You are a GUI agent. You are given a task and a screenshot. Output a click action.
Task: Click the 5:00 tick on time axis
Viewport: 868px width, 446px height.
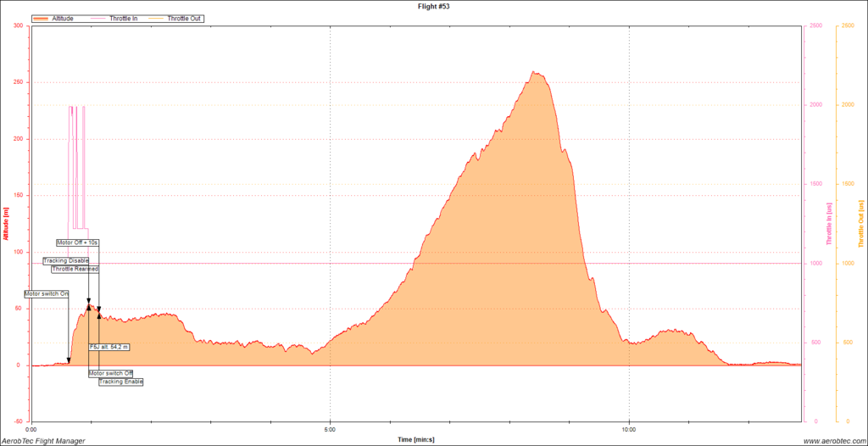tap(330, 428)
